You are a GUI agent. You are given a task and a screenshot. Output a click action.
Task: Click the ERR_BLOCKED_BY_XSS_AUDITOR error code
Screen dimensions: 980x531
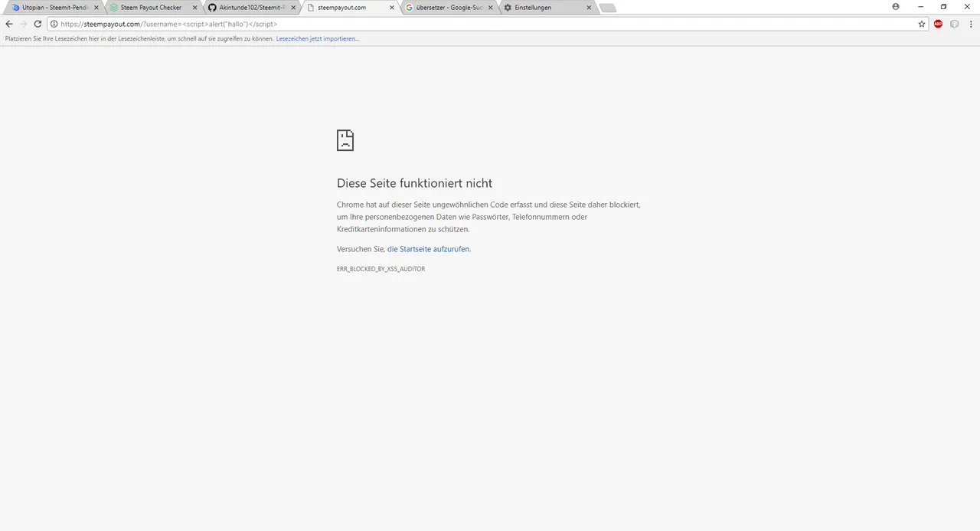point(381,269)
